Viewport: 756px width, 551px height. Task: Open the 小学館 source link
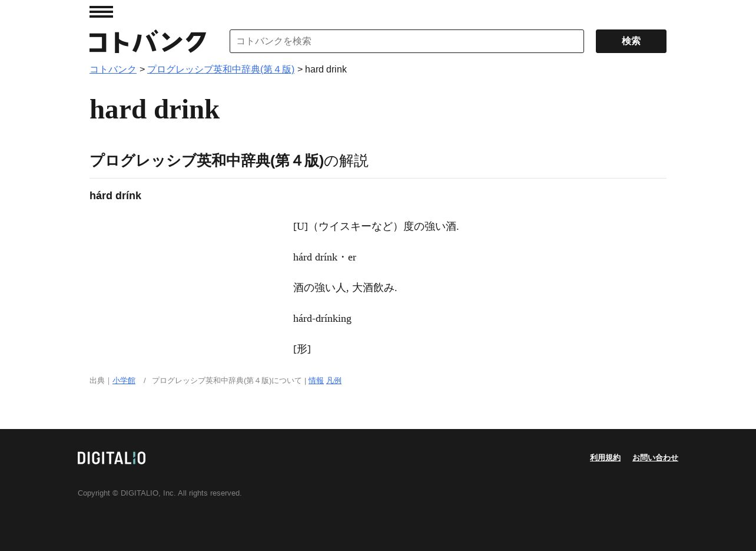pyautogui.click(x=124, y=381)
